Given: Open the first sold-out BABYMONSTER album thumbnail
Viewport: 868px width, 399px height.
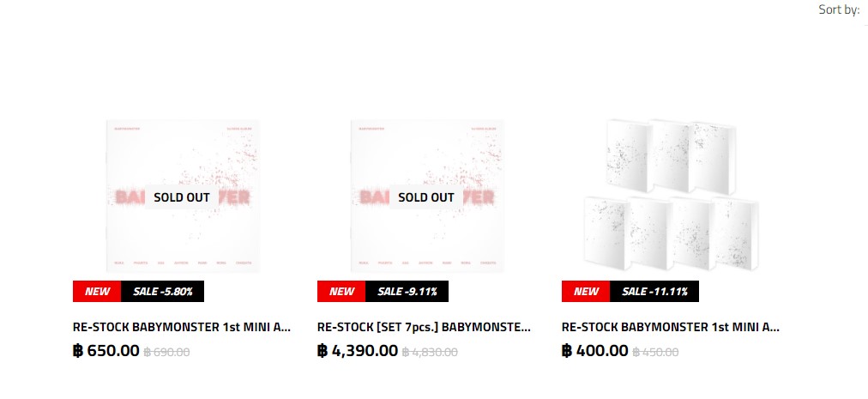Looking at the screenshot, I should tap(183, 196).
